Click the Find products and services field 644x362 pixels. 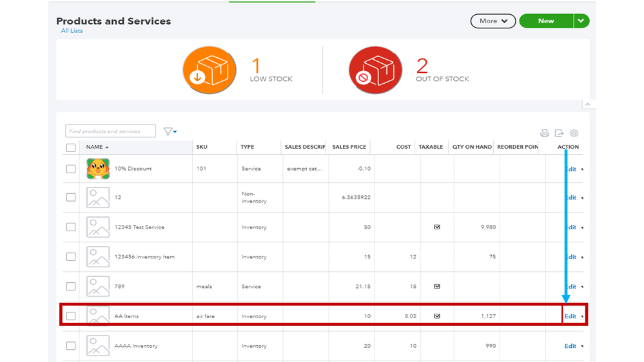[x=110, y=131]
